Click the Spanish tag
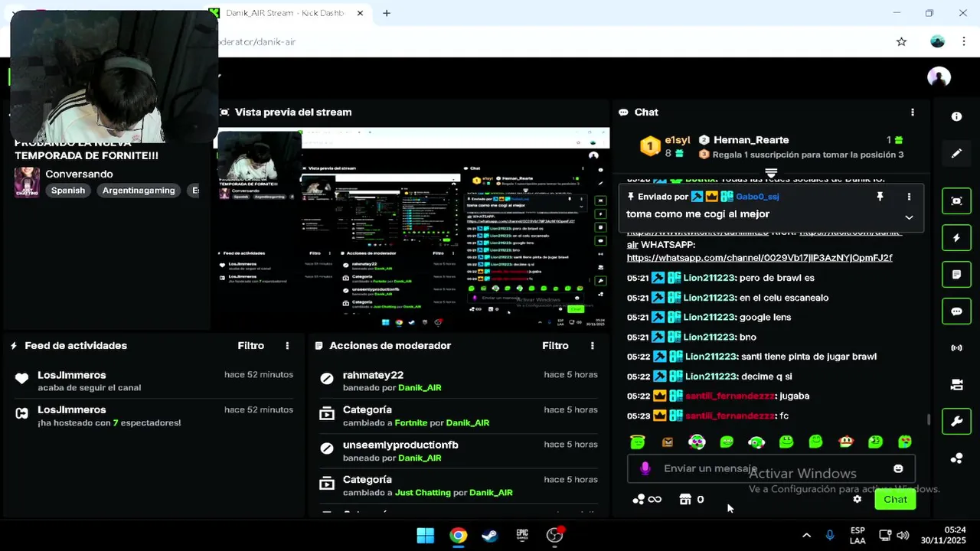 68,191
